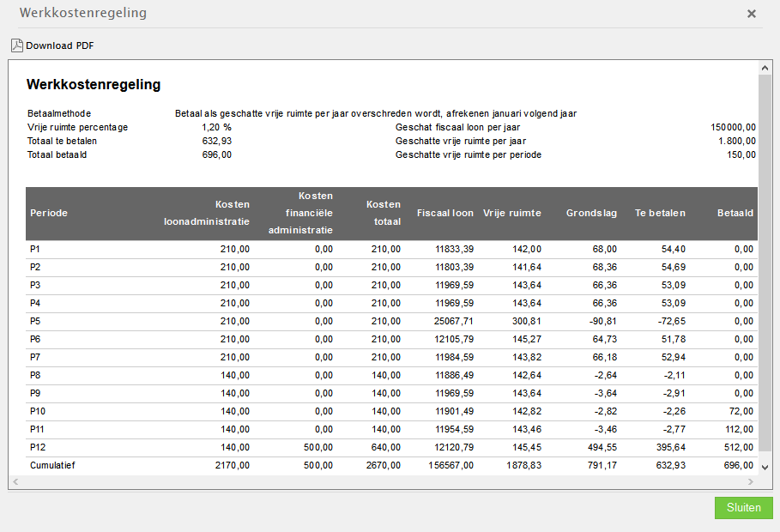Select the P10 period row label
The width and height of the screenshot is (780, 532).
coord(37,411)
